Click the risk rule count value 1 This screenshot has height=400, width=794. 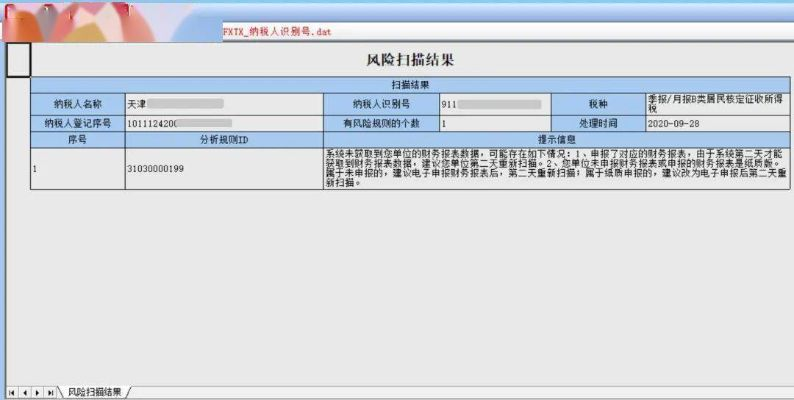point(495,124)
